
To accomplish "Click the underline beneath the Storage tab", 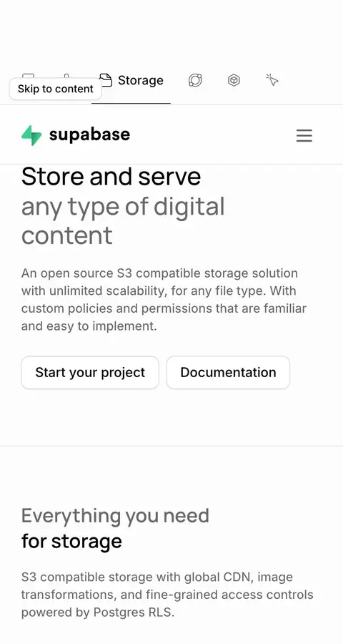I will [x=131, y=104].
